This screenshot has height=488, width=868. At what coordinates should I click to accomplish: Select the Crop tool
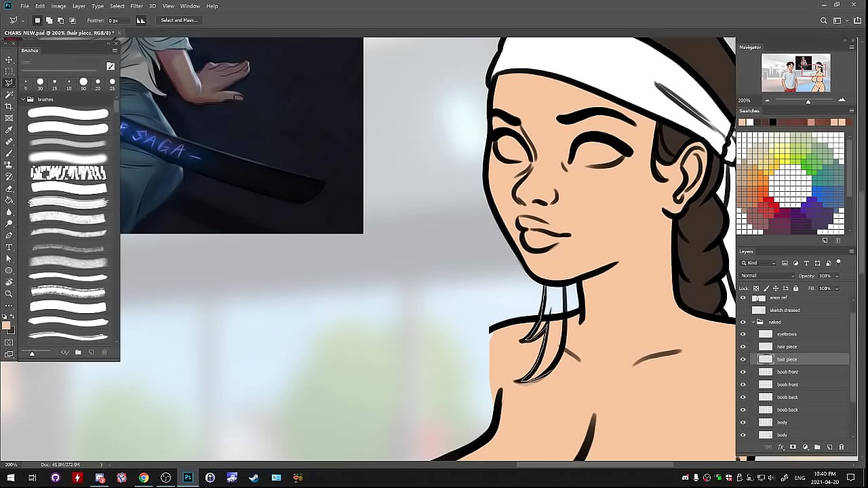click(x=9, y=106)
